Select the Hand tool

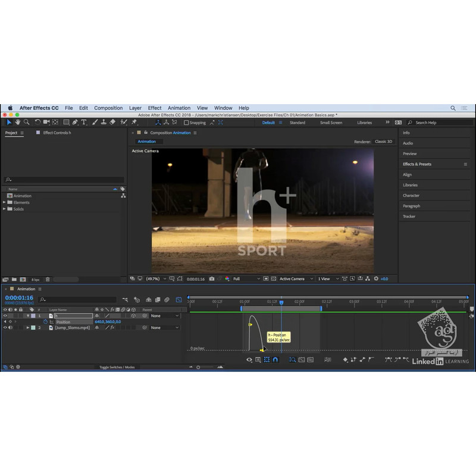pyautogui.click(x=18, y=122)
